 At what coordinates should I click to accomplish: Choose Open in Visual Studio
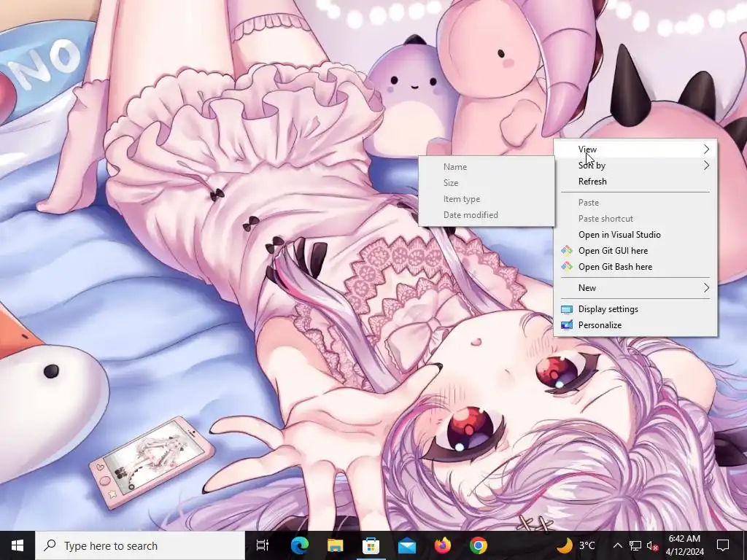click(635, 235)
